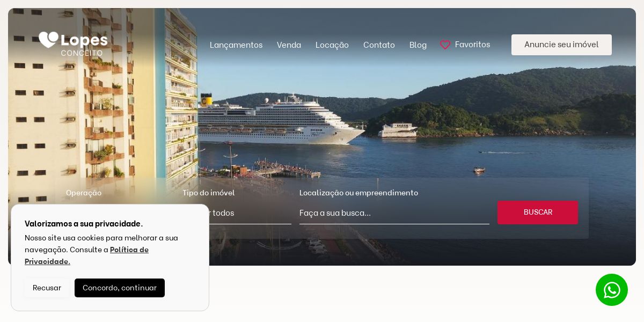
Task: Click the red BUSCAR search button
Action: pos(538,213)
